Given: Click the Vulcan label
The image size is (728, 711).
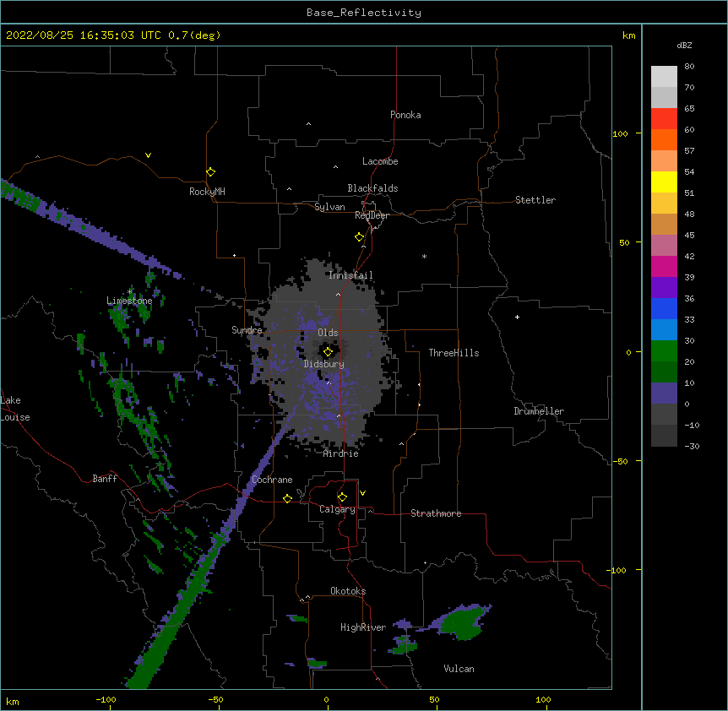Looking at the screenshot, I should click(x=459, y=669).
